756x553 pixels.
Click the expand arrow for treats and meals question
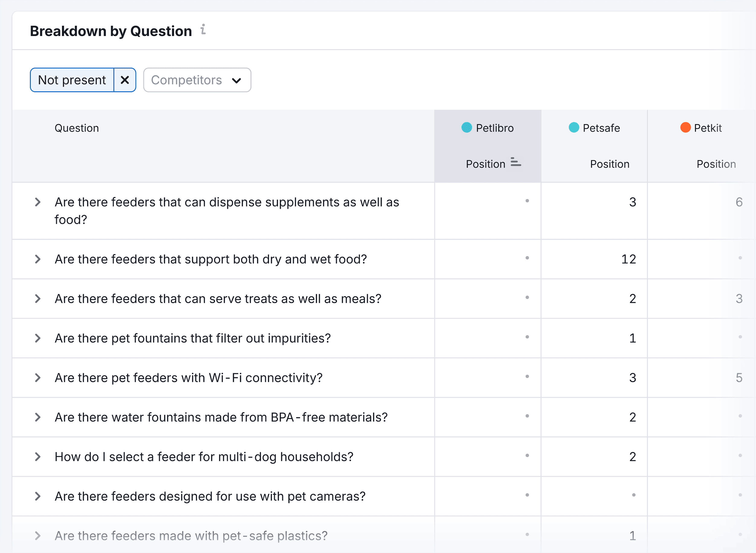pyautogui.click(x=37, y=299)
